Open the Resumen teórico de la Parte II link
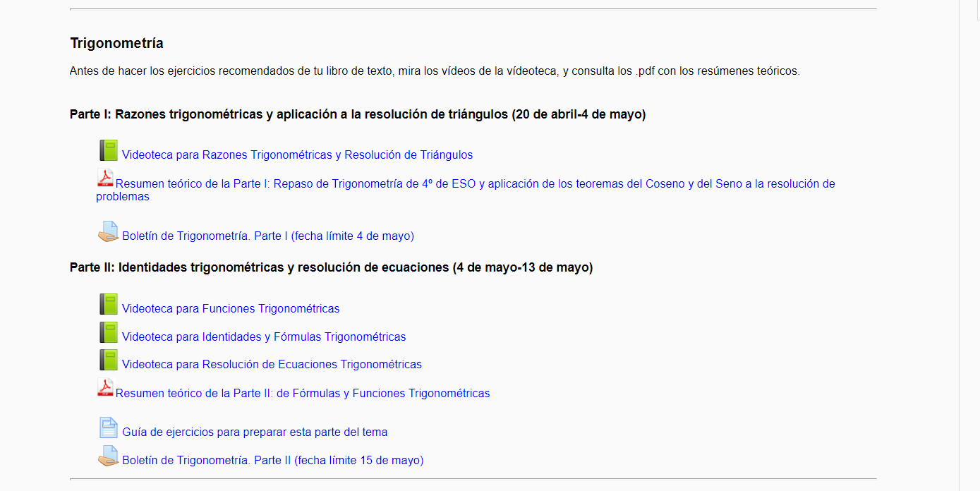The height and width of the screenshot is (491, 980). (302, 394)
